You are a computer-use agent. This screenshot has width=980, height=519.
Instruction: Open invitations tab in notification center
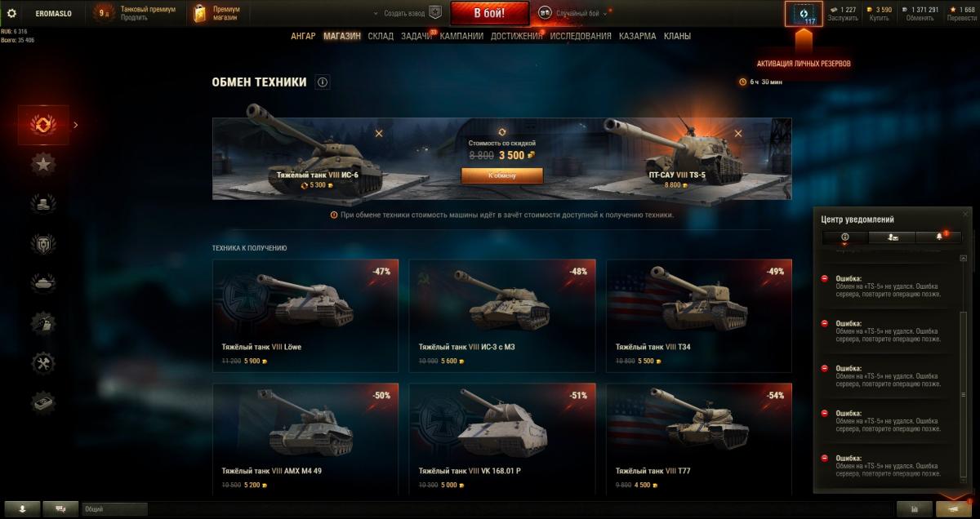pos(891,237)
